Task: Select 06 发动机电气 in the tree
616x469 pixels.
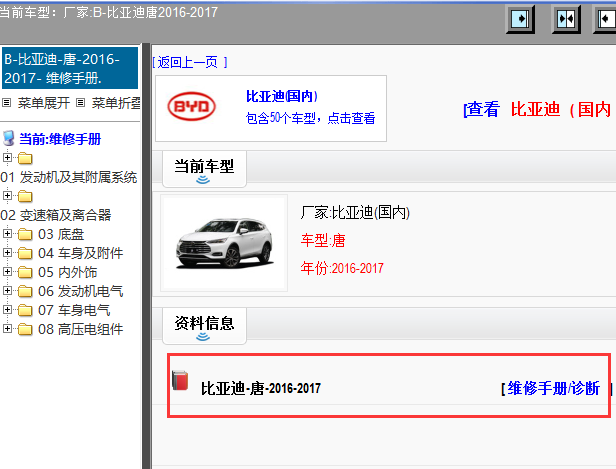Action: [x=81, y=291]
